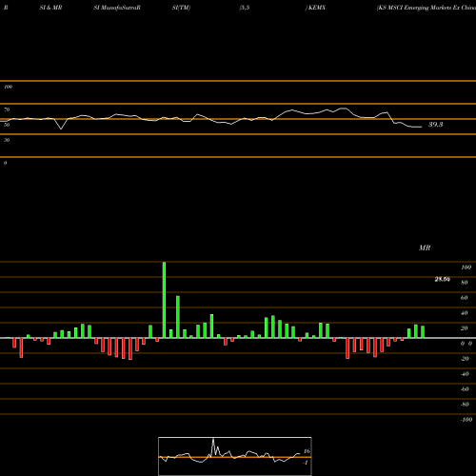This screenshot has height=476, width=476.
Task: Click 'KS MSCI Emerging Markets Ex China' title
Action: tap(426, 8)
